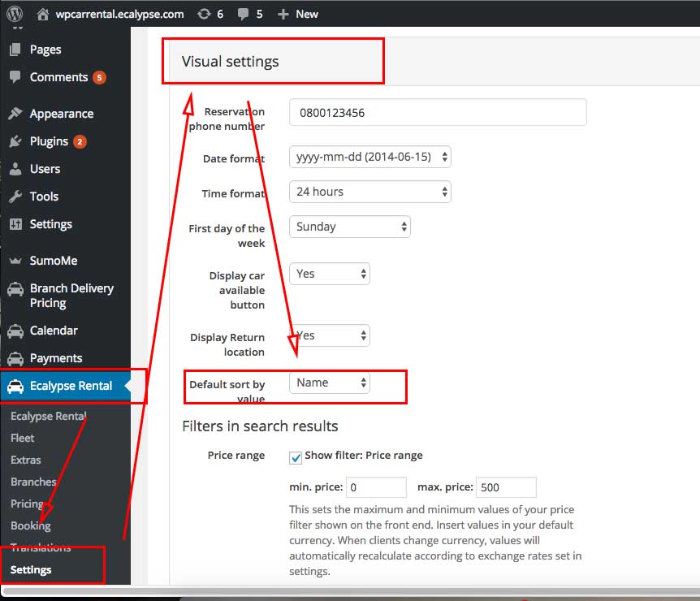The width and height of the screenshot is (700, 601).
Task: Click the home site icon
Action: (x=43, y=15)
